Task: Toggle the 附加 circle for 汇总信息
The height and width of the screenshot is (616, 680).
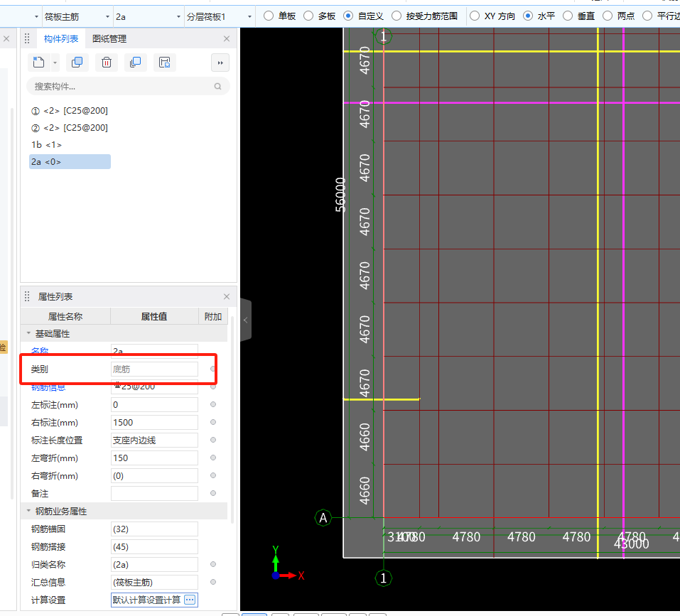Action: tap(213, 582)
